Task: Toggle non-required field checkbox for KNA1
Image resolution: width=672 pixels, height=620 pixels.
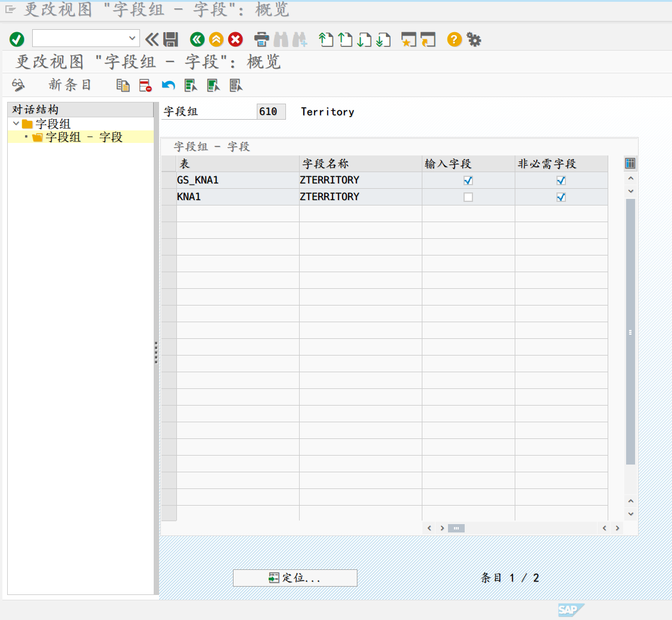Action: (x=561, y=197)
